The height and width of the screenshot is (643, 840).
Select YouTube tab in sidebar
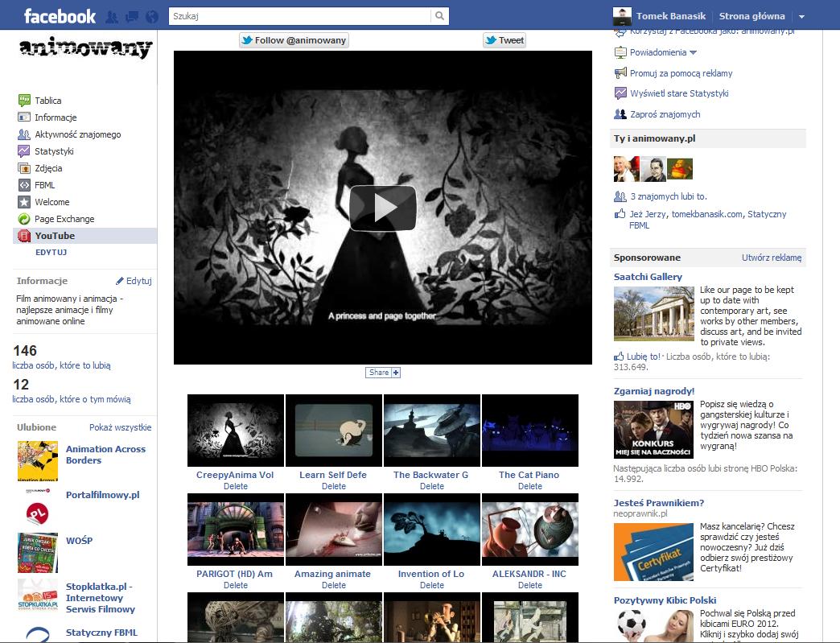(x=84, y=236)
